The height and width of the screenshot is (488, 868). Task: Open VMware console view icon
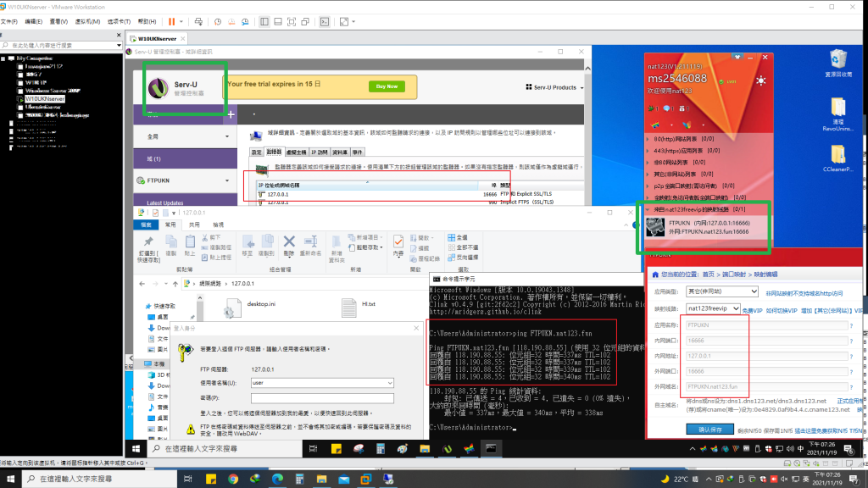tap(325, 21)
